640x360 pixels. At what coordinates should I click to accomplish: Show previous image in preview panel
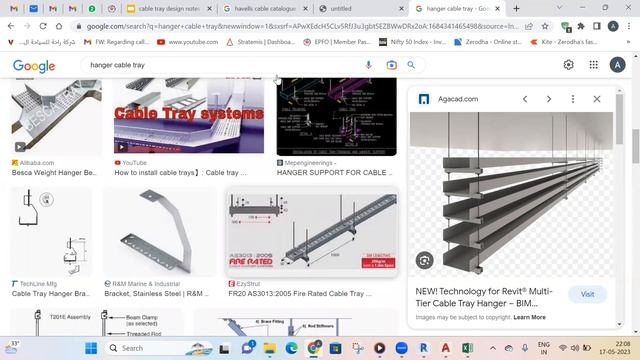[525, 99]
